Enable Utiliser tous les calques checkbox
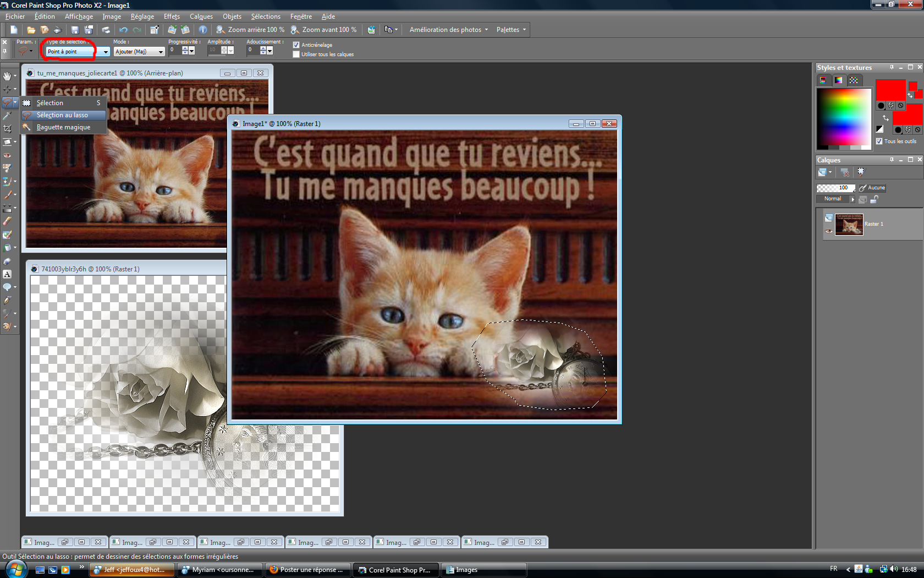 296,54
